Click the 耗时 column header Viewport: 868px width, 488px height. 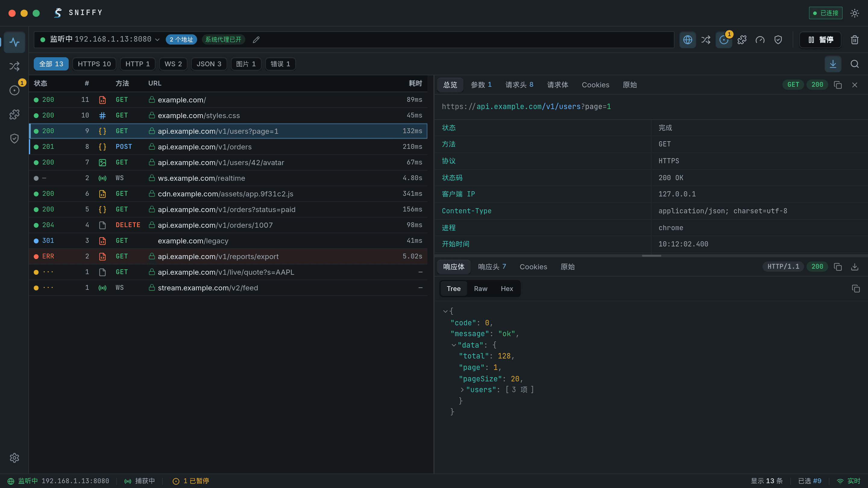pos(415,83)
